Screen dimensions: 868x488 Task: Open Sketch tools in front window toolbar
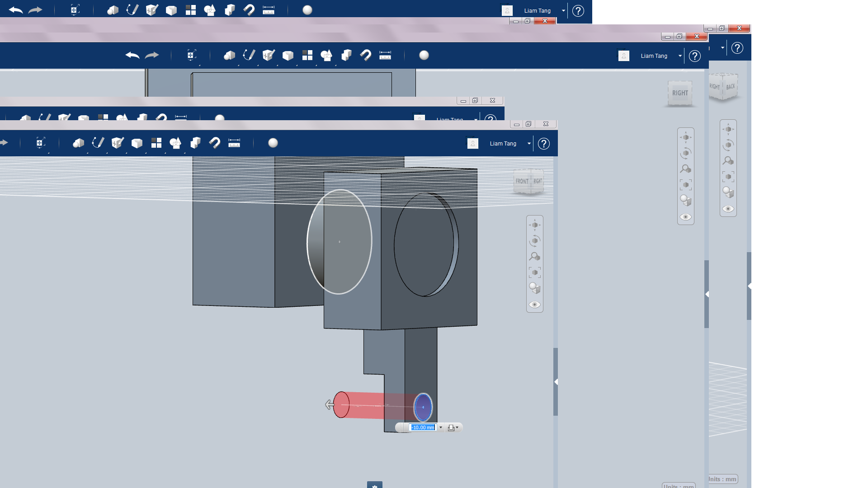[98, 143]
